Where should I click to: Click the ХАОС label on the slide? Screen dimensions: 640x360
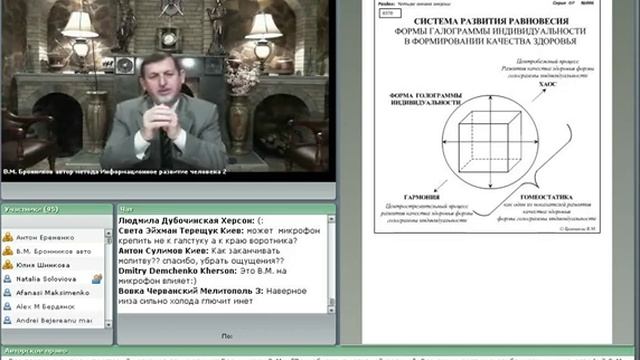pyautogui.click(x=547, y=84)
